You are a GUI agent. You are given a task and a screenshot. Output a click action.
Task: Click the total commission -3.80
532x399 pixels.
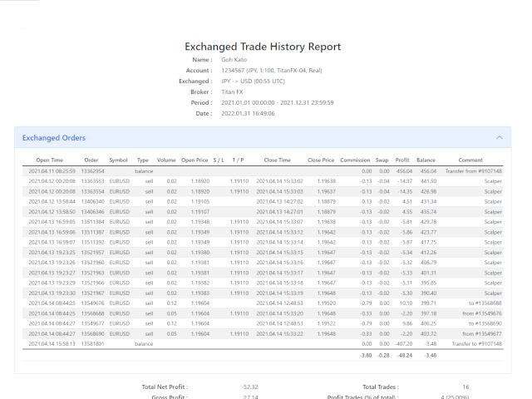click(366, 355)
